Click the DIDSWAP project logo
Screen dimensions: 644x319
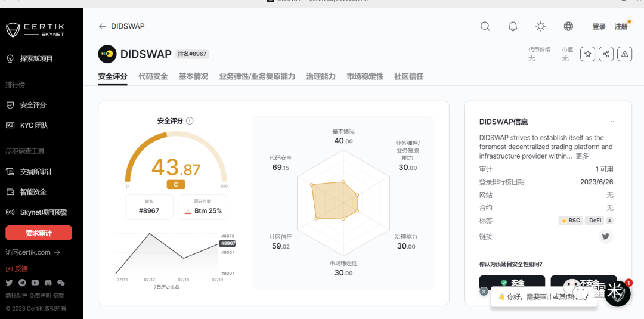107,54
